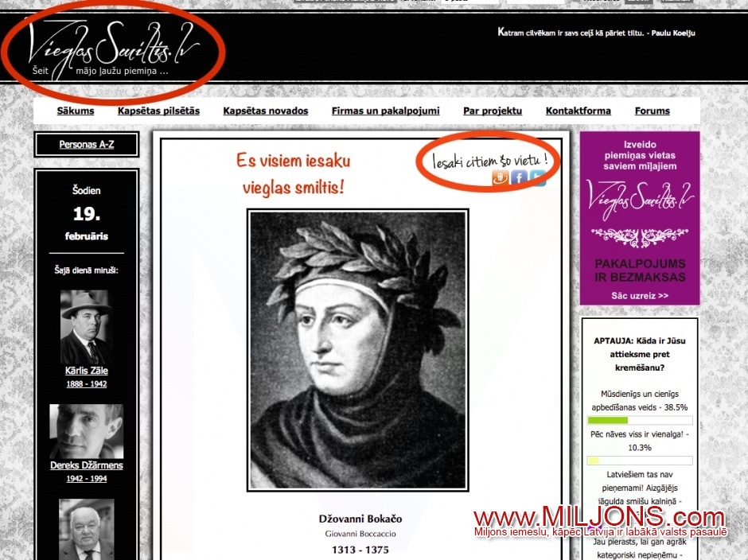Viewport: 748px width, 560px height.
Task: Open Dereks Džārmens name link
Action: click(86, 465)
